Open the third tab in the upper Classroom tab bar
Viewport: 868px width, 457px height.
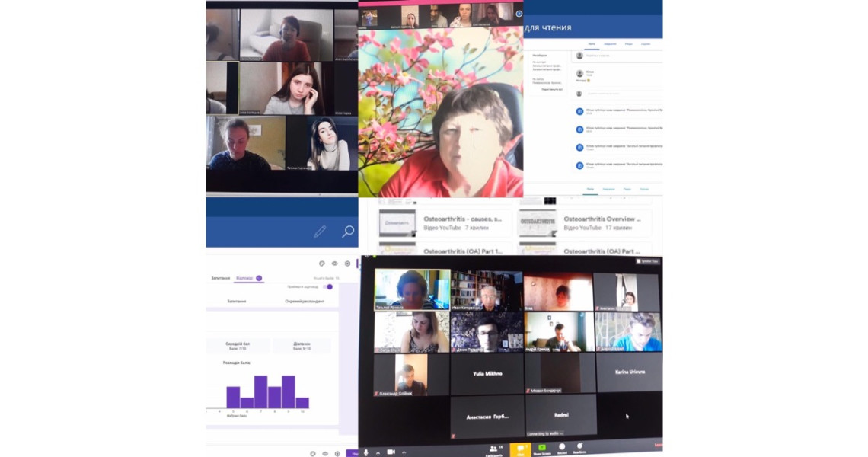629,43
